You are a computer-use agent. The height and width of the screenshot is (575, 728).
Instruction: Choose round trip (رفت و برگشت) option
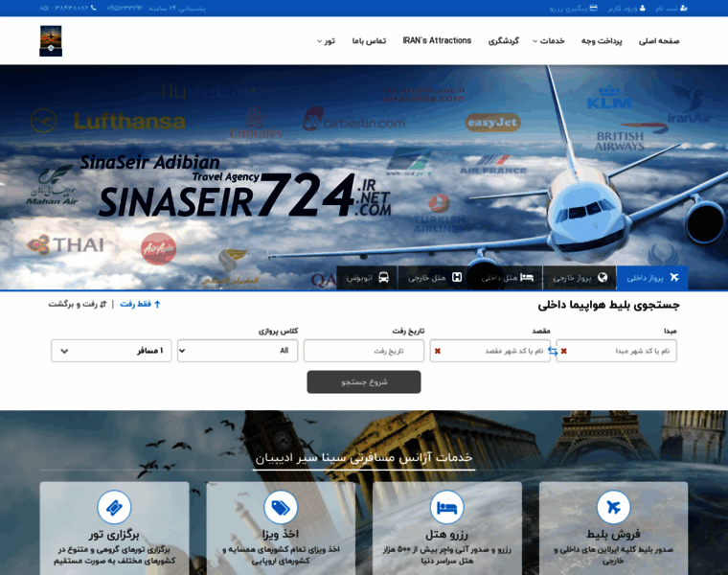(78, 304)
